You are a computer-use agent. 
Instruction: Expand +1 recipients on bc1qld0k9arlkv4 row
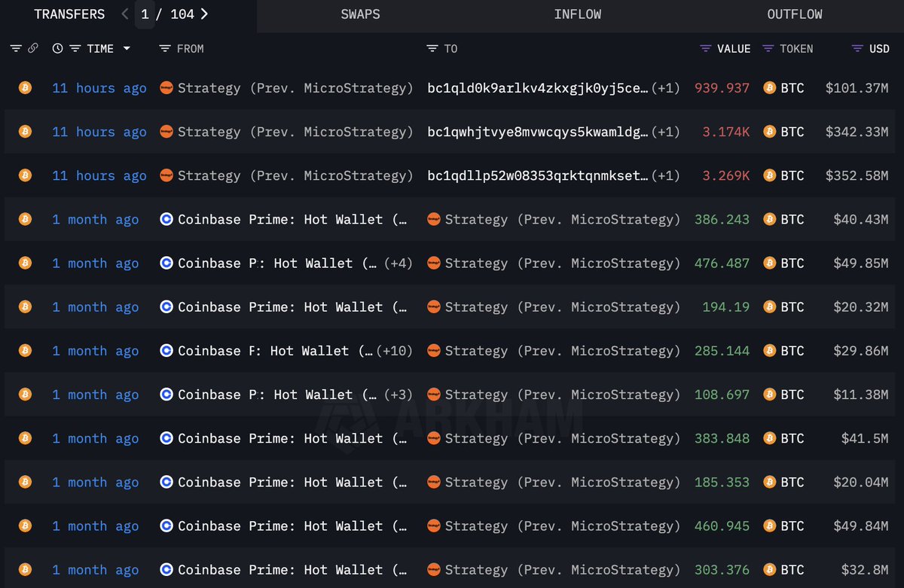[666, 88]
